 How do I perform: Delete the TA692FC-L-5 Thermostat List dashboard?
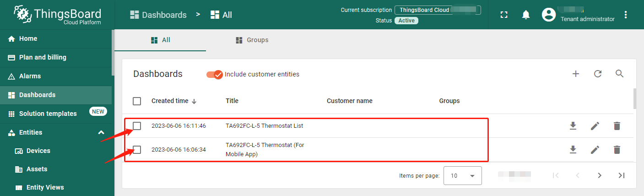point(617,125)
